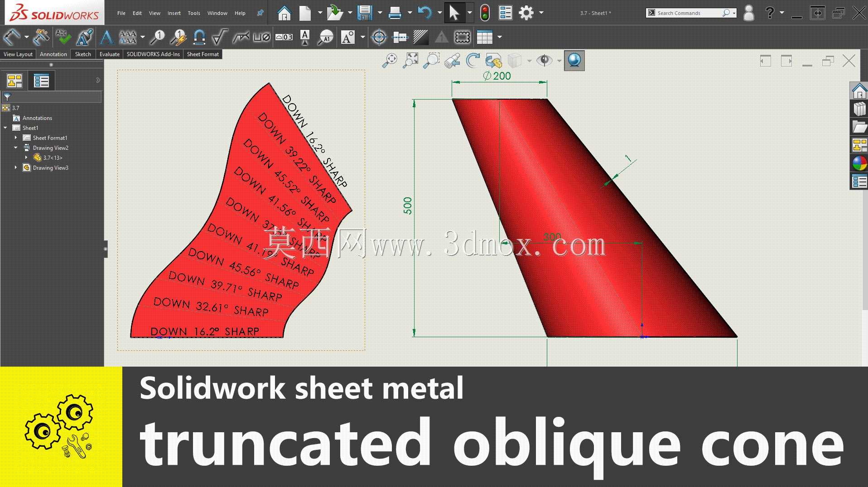This screenshot has width=868, height=487.
Task: Open the 3D Drawing View tool
Action: click(x=494, y=61)
